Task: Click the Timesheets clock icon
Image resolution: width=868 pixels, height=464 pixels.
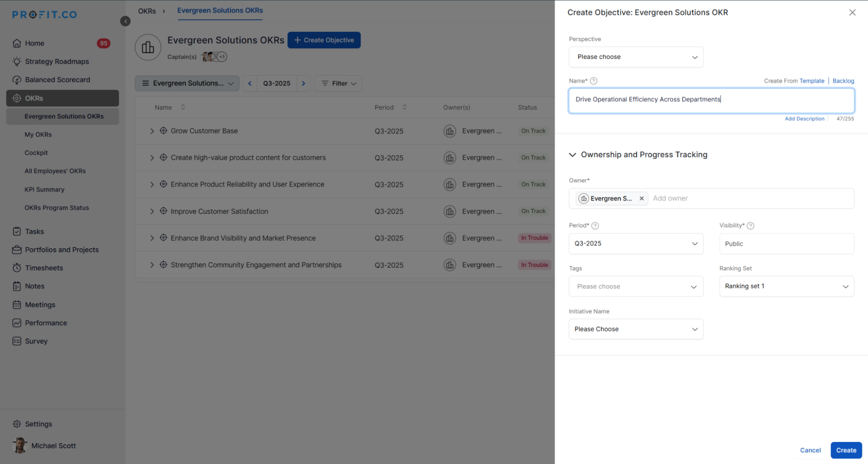Action: point(17,268)
